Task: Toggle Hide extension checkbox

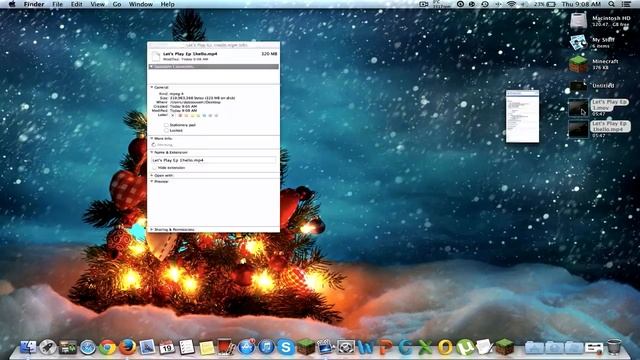Action: point(154,168)
